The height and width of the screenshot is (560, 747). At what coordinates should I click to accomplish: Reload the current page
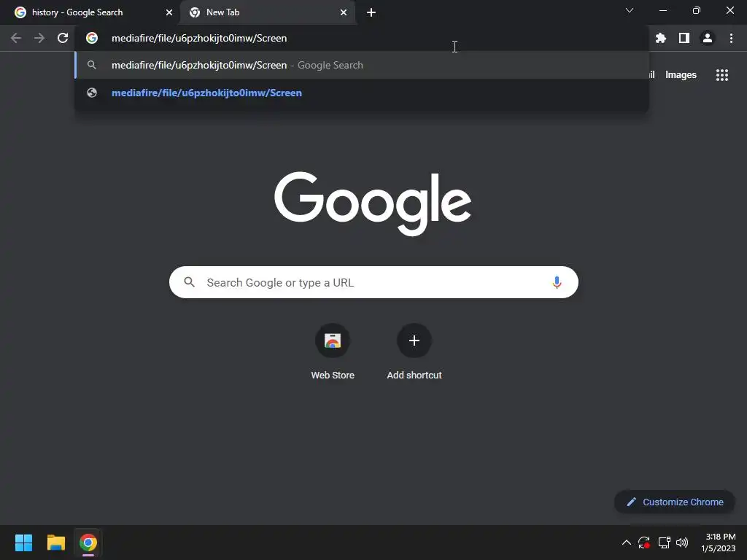(63, 38)
